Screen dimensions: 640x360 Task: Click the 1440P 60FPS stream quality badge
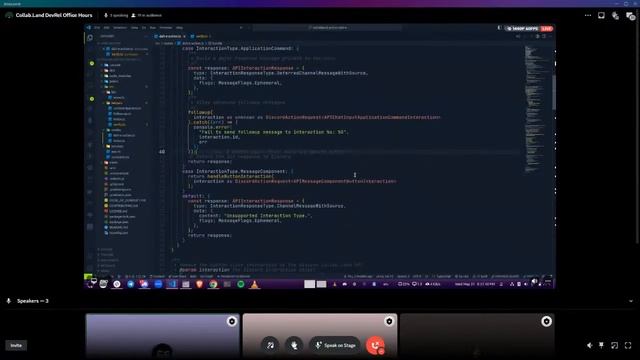click(523, 29)
